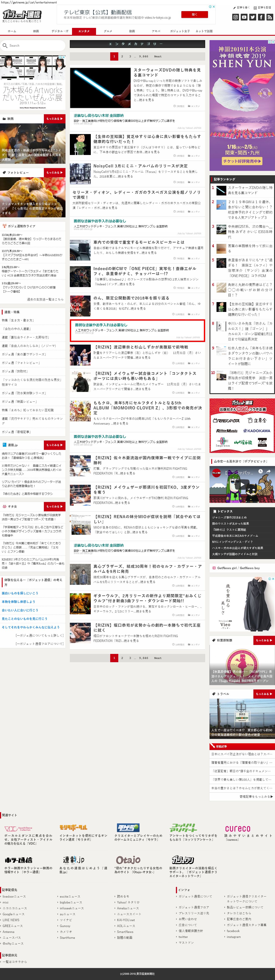Open 過去の生放送一覧はこちら link
Viewport: 275px width, 980px height.
(45, 299)
